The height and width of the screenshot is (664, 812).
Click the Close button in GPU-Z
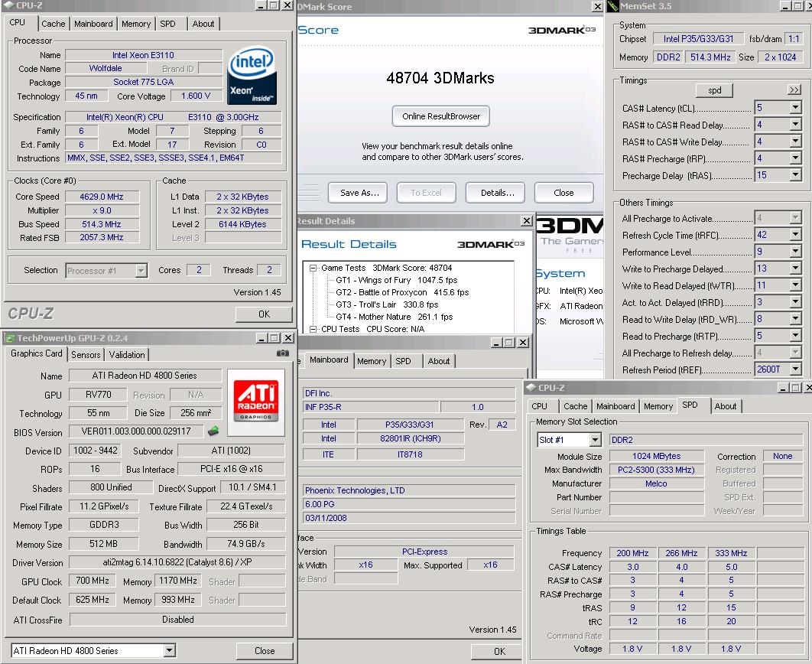click(x=265, y=650)
